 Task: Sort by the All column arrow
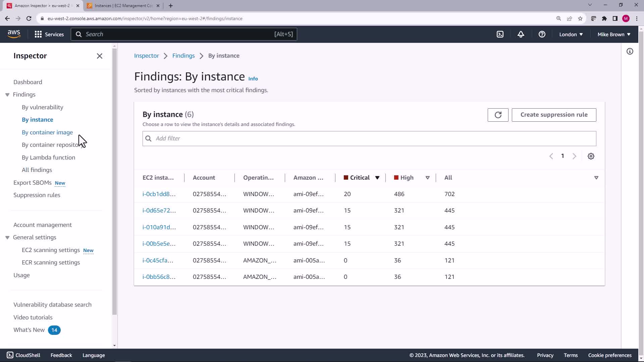click(596, 178)
